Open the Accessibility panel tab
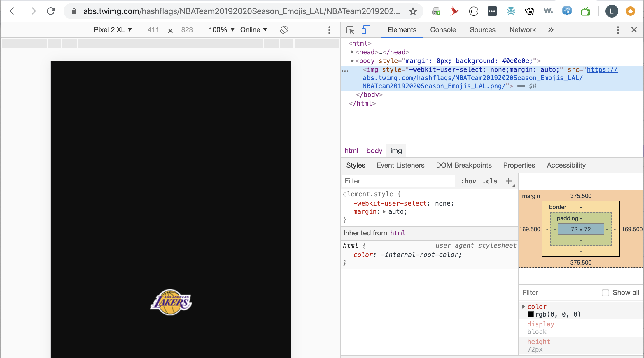644x358 pixels. (x=566, y=165)
